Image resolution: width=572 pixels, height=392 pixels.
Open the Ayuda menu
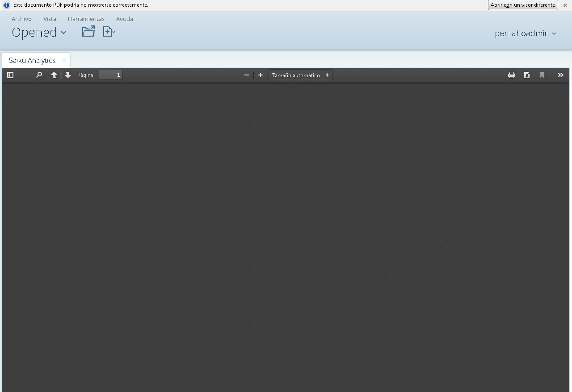click(125, 19)
